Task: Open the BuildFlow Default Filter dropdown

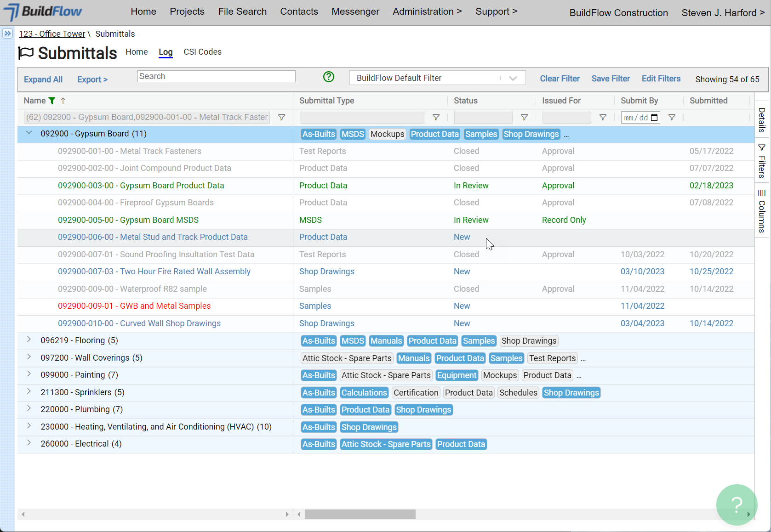Action: click(x=437, y=78)
